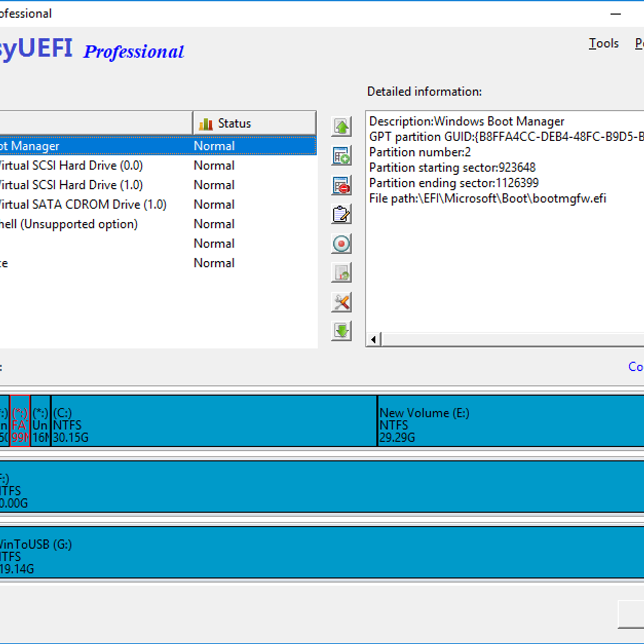644x644 pixels.
Task: Click Partition starting sector:923648 line
Action: 452,167
